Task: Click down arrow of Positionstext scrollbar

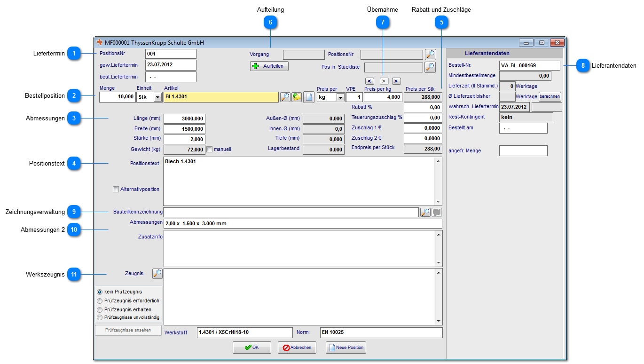Action: tap(439, 201)
